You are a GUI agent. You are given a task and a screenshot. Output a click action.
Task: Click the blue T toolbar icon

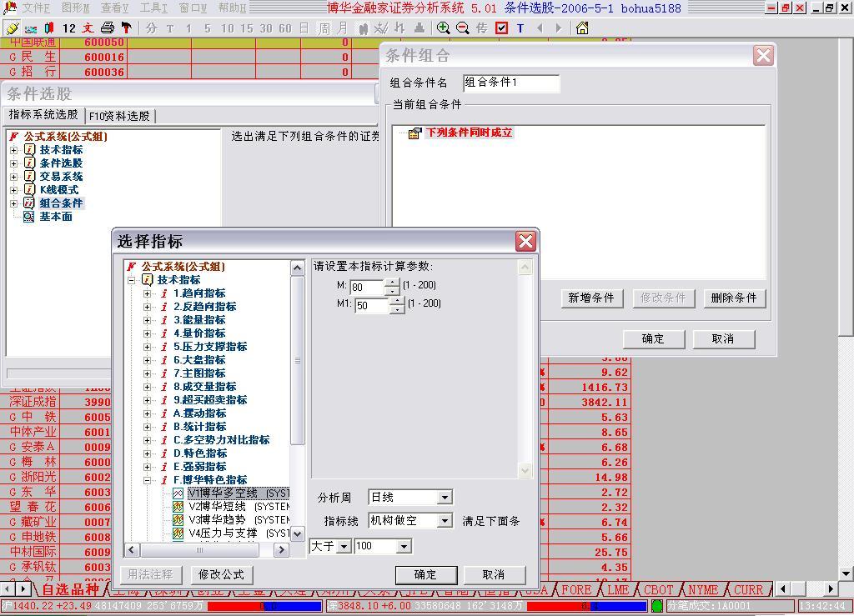tap(520, 28)
